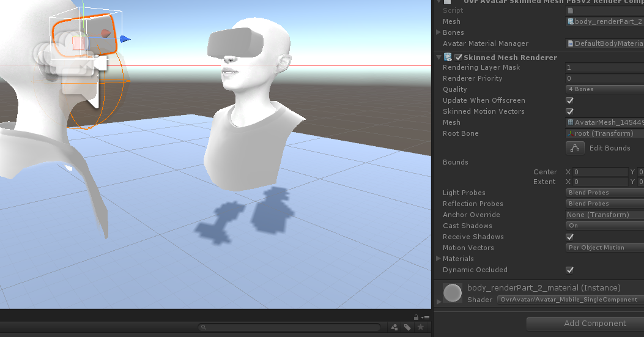The height and width of the screenshot is (337, 644).
Task: Click the AvatarMesh field of Skinned Mesh Renderer
Action: click(x=605, y=122)
